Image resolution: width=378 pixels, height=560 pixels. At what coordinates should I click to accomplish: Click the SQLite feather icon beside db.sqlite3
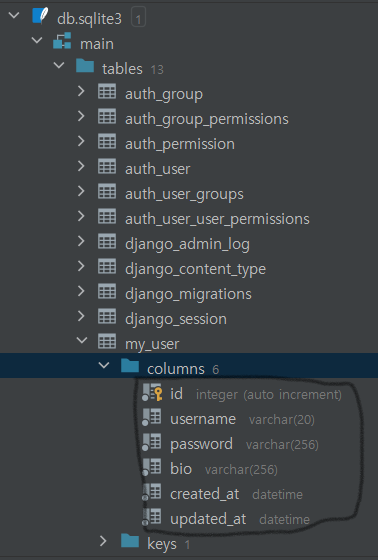click(x=40, y=16)
